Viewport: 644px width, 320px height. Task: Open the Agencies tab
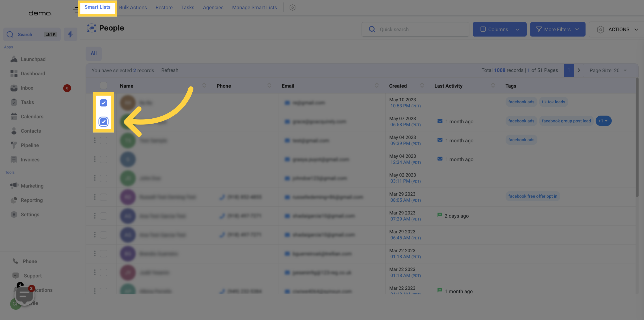(213, 7)
